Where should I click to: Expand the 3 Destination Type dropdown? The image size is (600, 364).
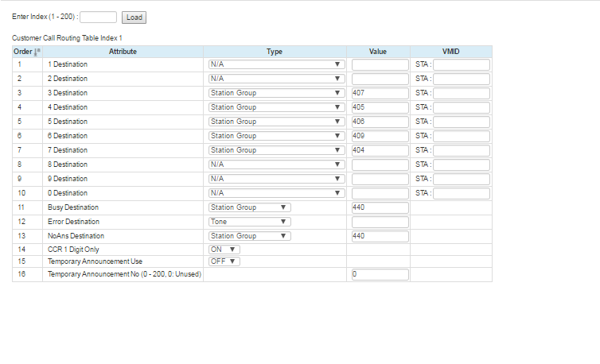click(x=275, y=93)
